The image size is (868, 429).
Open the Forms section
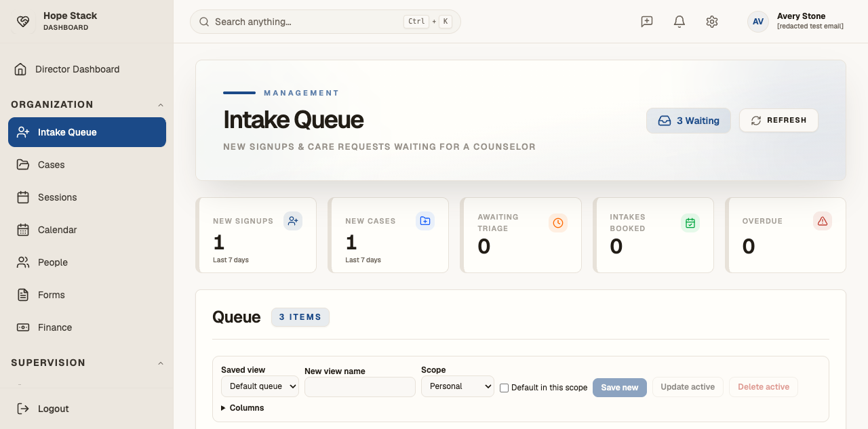87,295
